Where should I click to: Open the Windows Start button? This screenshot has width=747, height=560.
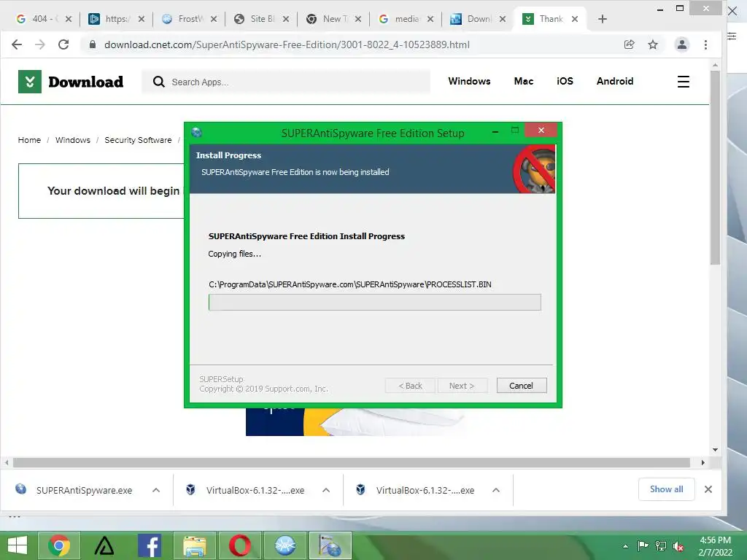click(18, 545)
